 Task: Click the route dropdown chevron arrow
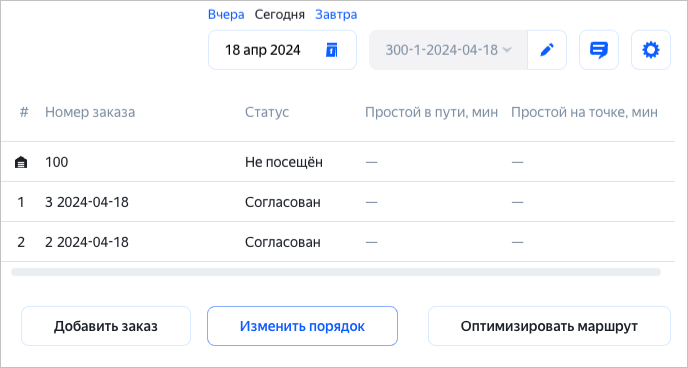point(507,50)
